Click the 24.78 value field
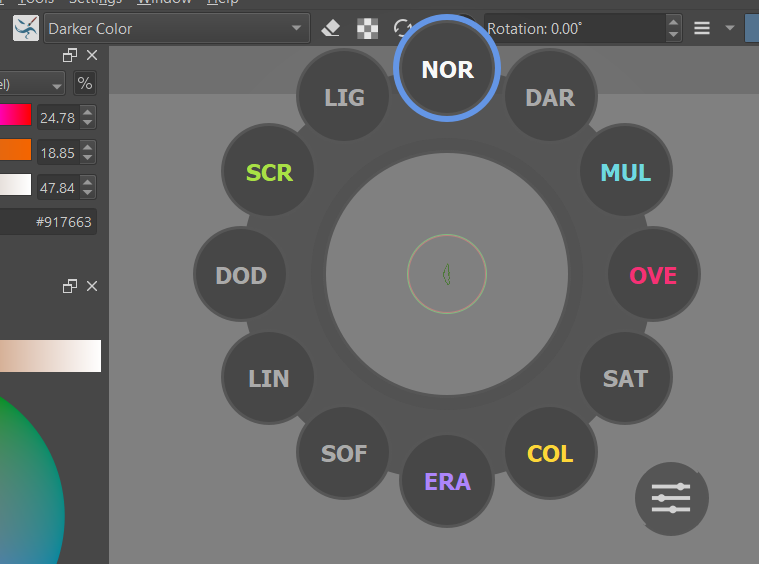This screenshot has width=759, height=564. tap(58, 118)
